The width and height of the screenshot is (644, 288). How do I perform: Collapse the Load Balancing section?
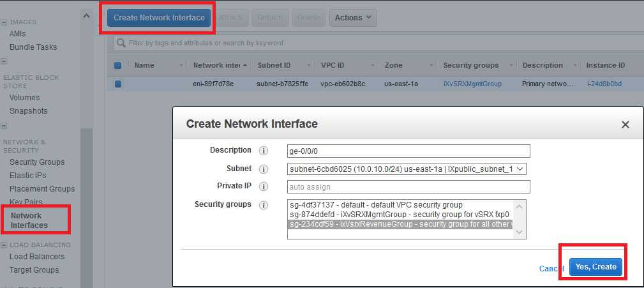pos(4,245)
